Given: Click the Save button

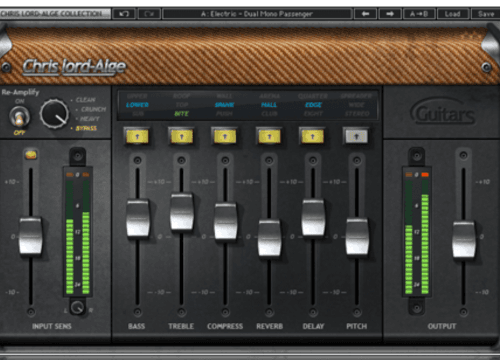Looking at the screenshot, I should click(486, 14).
